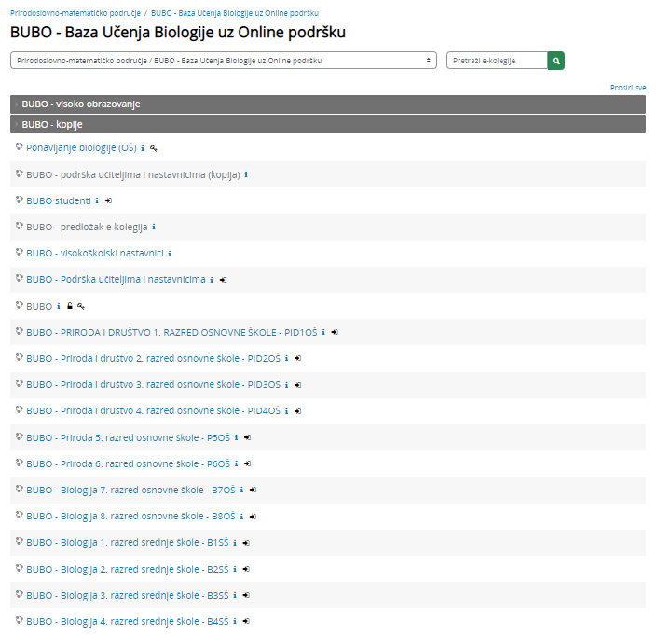Click Proširi sve to expand all

click(628, 88)
